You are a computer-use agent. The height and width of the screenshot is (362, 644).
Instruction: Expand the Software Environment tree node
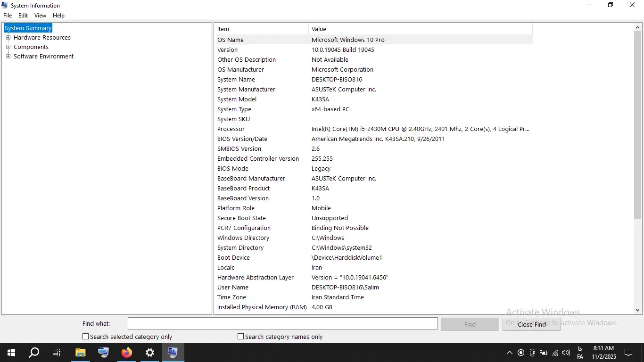point(8,57)
